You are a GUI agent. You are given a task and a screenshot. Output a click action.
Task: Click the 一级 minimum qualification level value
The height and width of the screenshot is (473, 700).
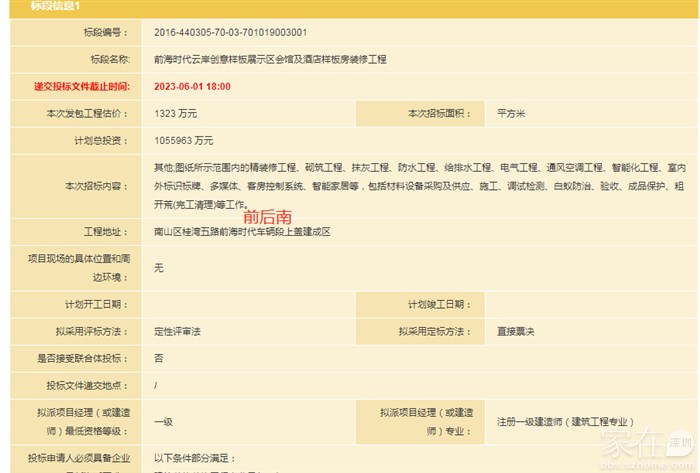(163, 421)
